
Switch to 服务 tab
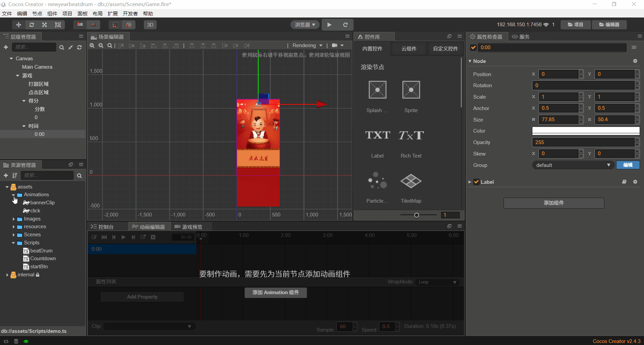coord(521,37)
